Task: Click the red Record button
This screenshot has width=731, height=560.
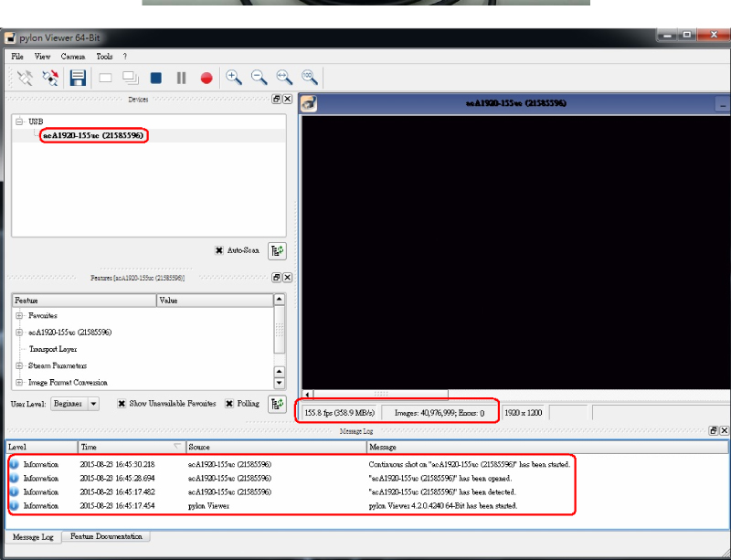Action: [x=207, y=78]
